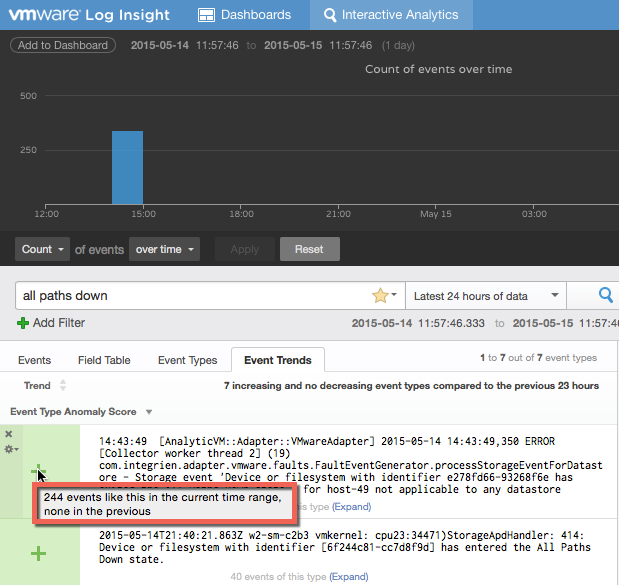619x585 pixels.
Task: Expand the first event type's events
Action: 351,506
